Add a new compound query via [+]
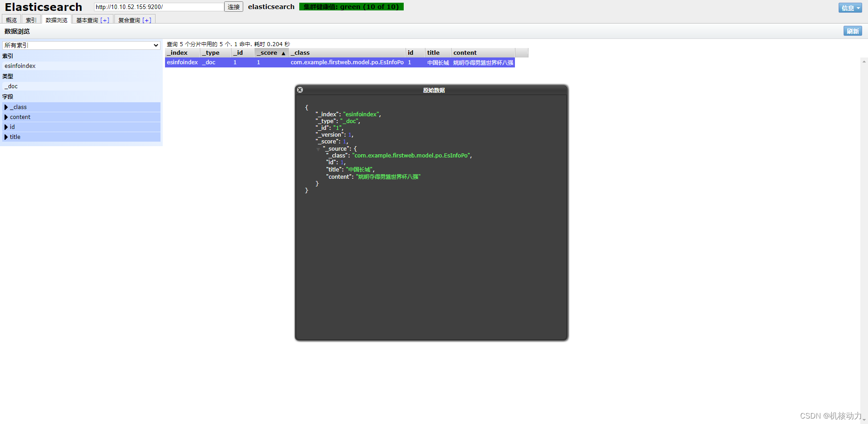Image resolution: width=868 pixels, height=424 pixels. tap(147, 20)
